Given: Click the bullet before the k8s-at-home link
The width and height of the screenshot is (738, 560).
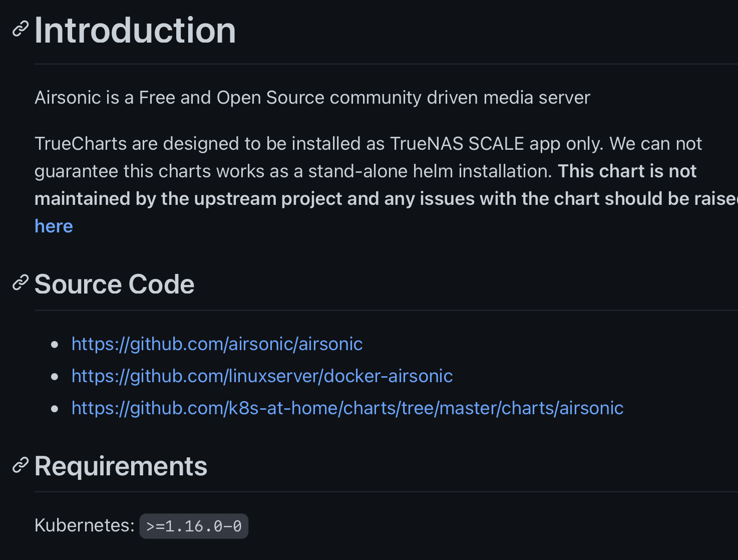Looking at the screenshot, I should click(x=55, y=409).
